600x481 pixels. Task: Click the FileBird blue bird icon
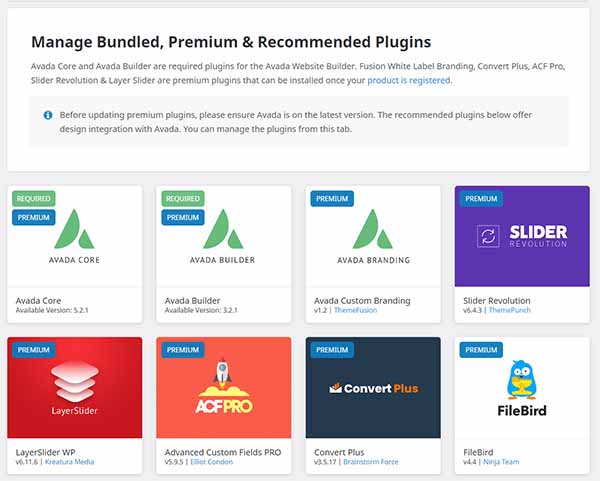pos(522,380)
